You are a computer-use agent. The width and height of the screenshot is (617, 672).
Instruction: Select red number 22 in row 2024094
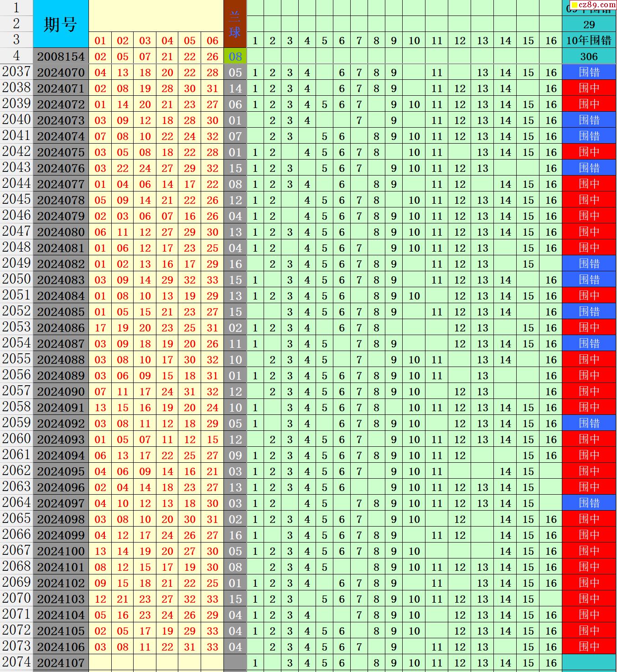167,455
